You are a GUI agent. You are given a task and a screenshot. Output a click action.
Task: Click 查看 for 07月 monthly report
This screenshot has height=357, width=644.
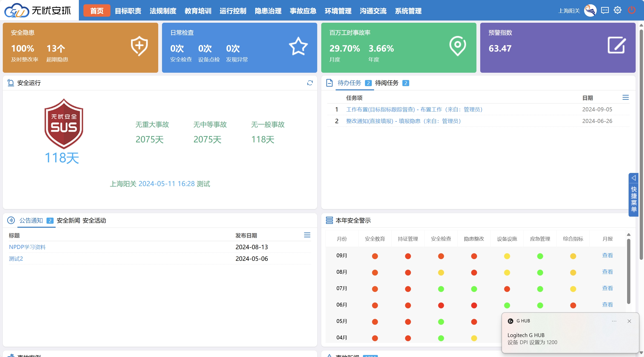pos(607,288)
